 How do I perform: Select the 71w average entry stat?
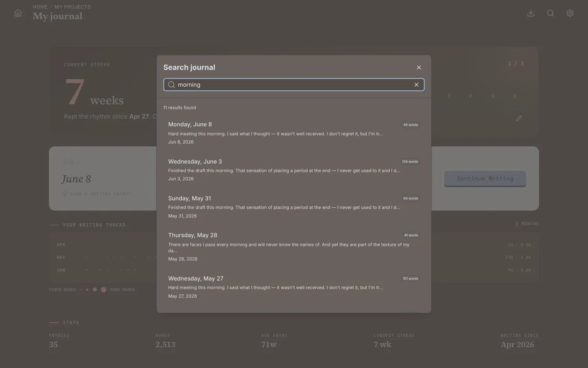[x=269, y=345]
